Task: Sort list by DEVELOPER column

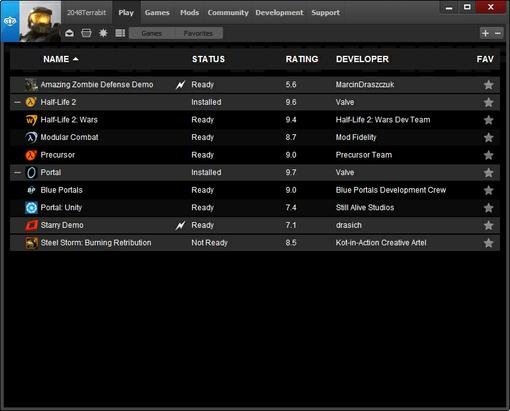Action: click(x=362, y=59)
